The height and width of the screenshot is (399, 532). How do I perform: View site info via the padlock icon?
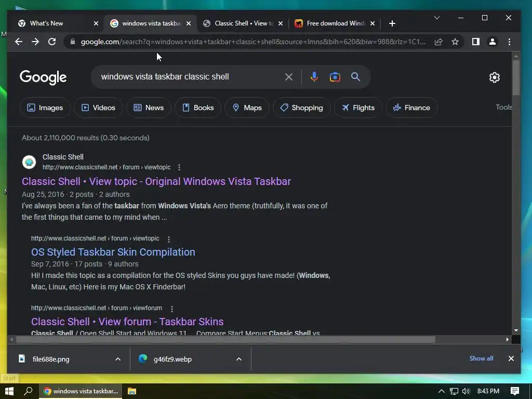coord(72,42)
